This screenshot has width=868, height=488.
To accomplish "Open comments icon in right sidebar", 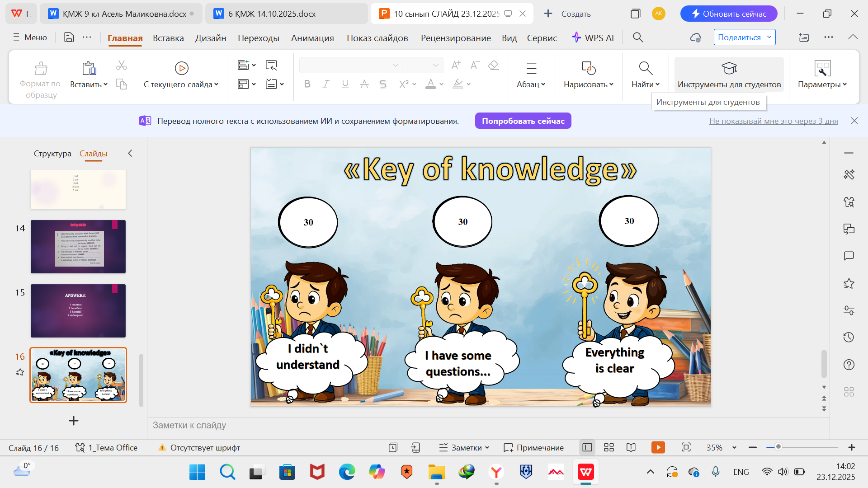I will coord(849,256).
